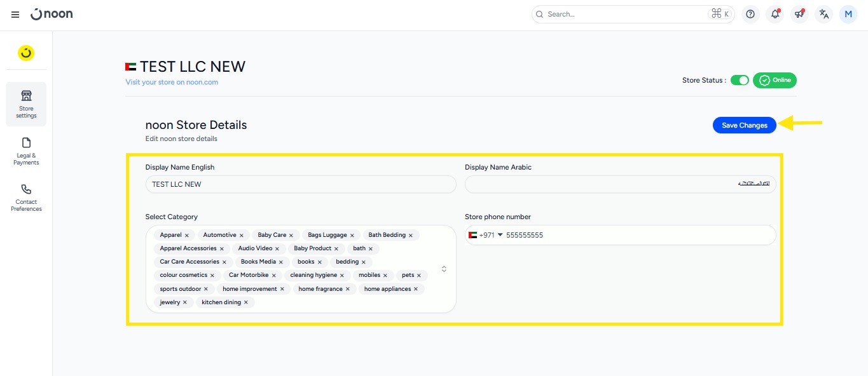868x376 pixels.
Task: Switch language with the translate icon
Action: tap(824, 14)
